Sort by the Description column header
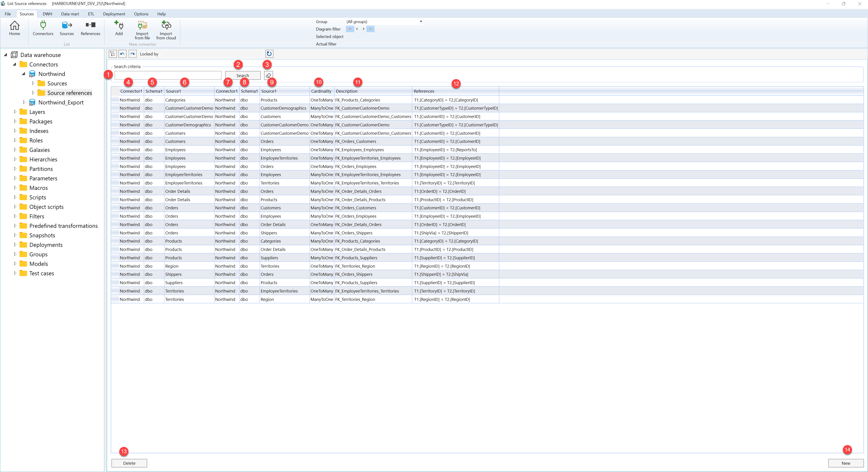This screenshot has width=868, height=472. tap(373, 91)
